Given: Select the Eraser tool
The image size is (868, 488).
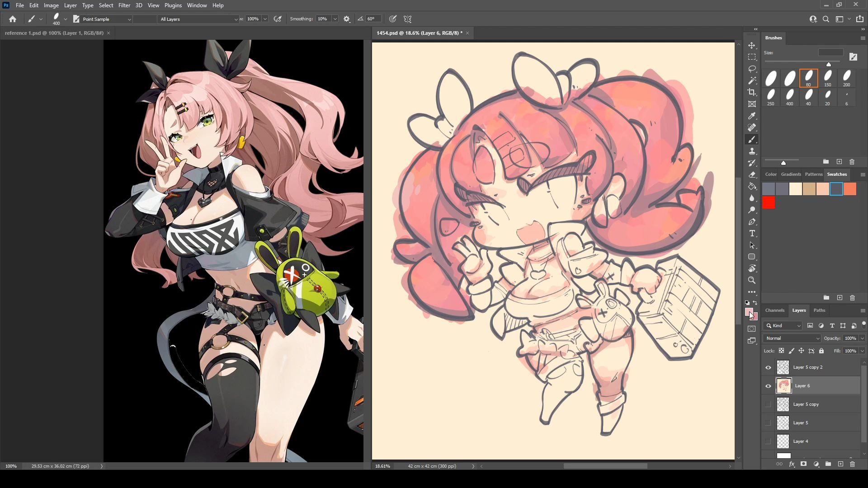Looking at the screenshot, I should pyautogui.click(x=752, y=175).
